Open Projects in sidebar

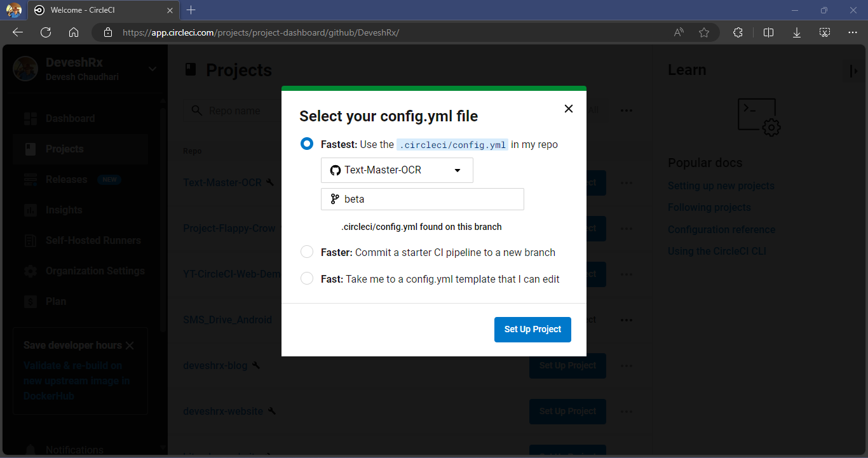coord(81,149)
